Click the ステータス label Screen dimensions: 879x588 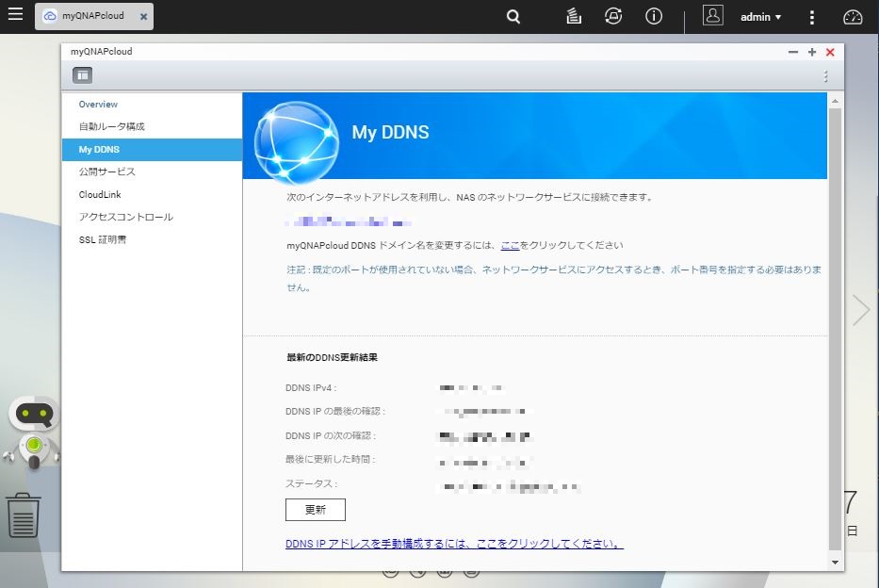click(311, 483)
